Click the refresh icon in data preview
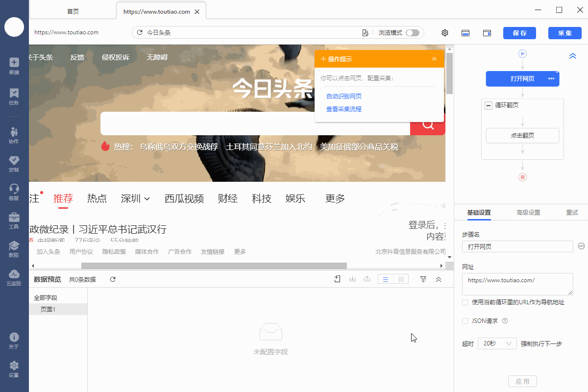This screenshot has width=588, height=392. (113, 279)
